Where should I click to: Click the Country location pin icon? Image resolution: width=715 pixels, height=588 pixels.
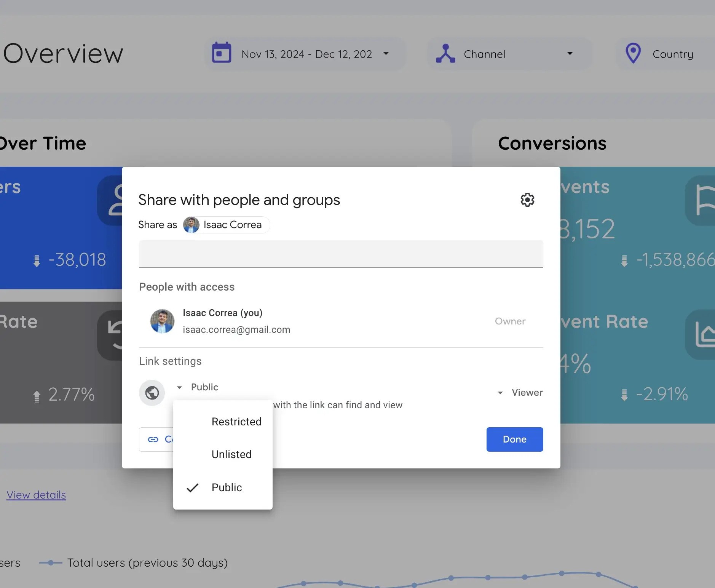(633, 54)
